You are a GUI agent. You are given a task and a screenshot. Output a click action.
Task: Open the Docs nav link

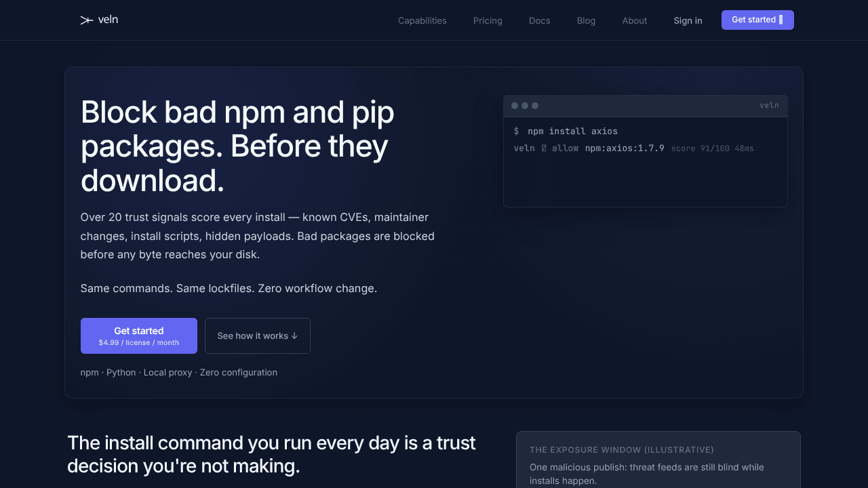click(540, 20)
